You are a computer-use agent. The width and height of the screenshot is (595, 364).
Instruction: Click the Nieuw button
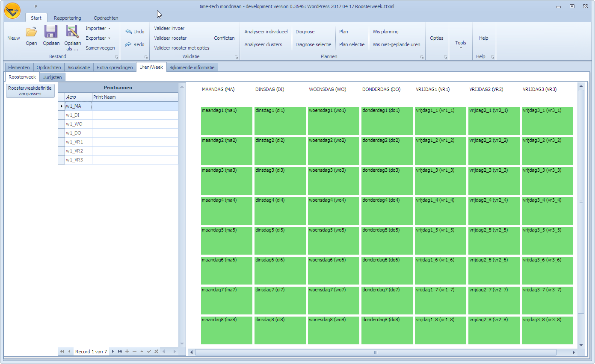(14, 38)
